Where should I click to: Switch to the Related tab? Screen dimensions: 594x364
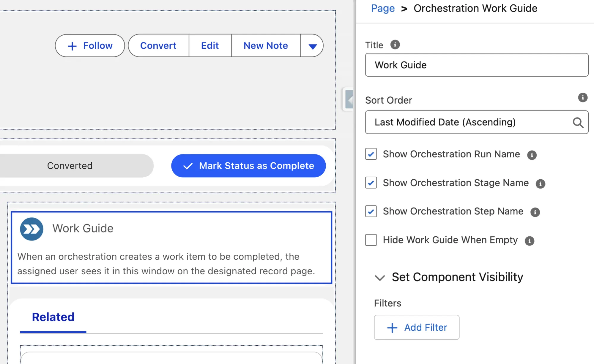53,317
